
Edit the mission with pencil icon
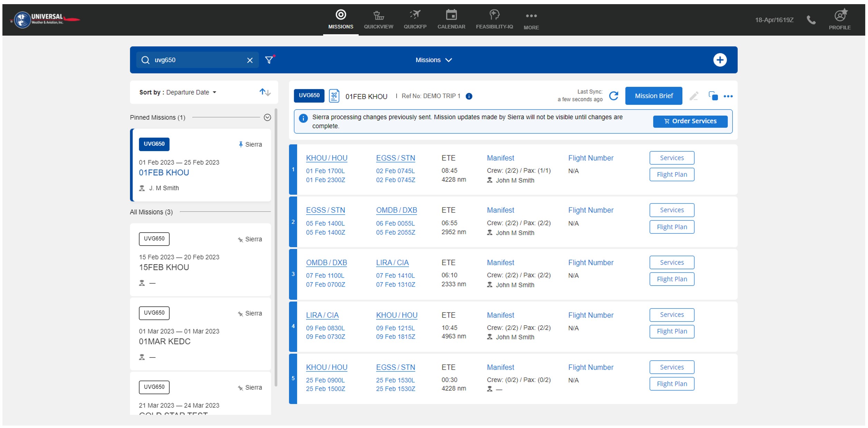point(694,96)
